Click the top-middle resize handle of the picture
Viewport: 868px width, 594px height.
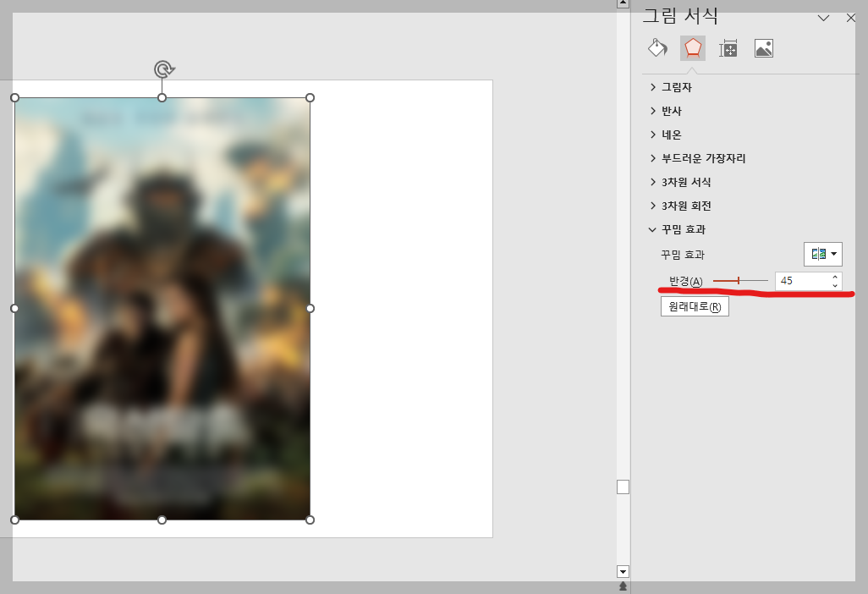click(x=162, y=98)
